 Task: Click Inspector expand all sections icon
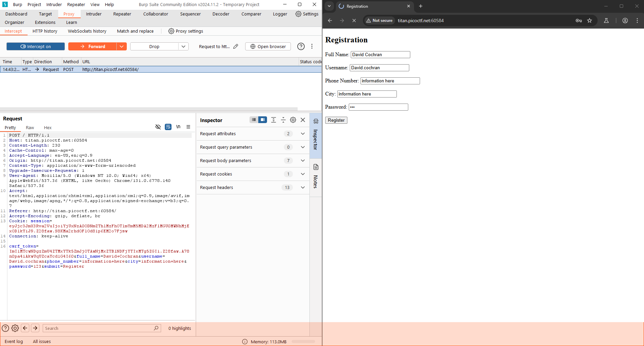point(273,120)
